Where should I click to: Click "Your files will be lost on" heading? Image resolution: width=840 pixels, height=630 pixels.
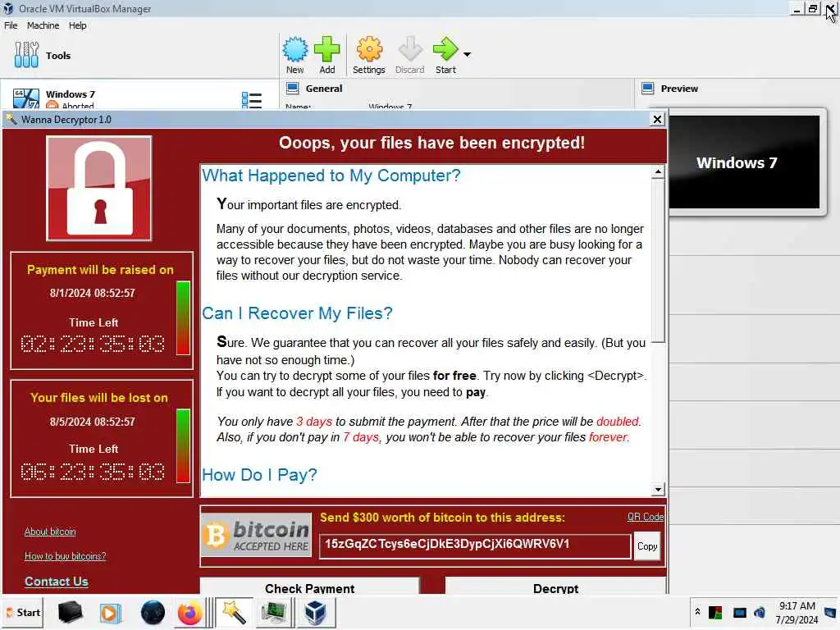click(99, 398)
